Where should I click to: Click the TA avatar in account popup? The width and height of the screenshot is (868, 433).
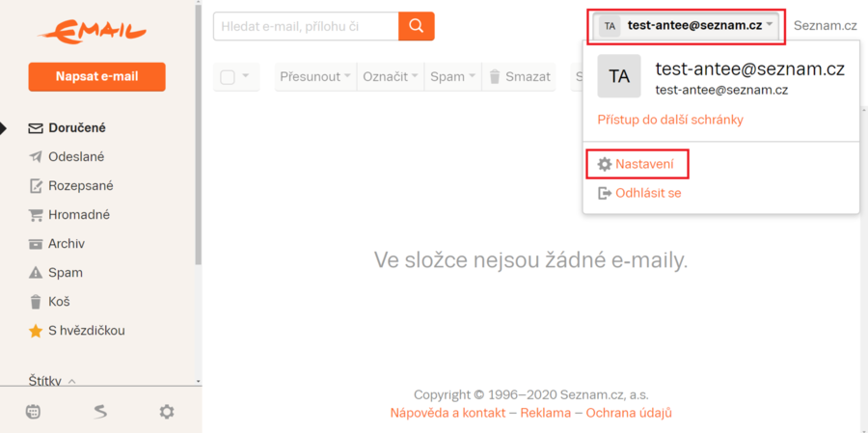(619, 76)
